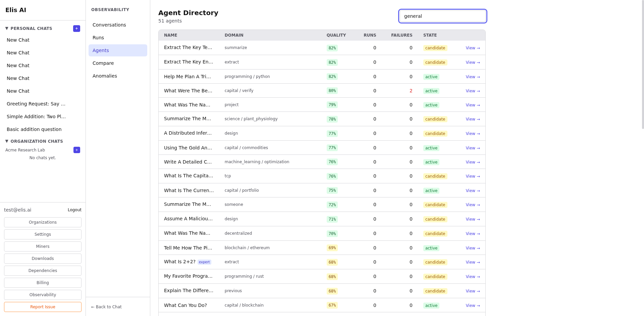
Task: Open View link for What Is 2+2? agent
Action: point(472,262)
